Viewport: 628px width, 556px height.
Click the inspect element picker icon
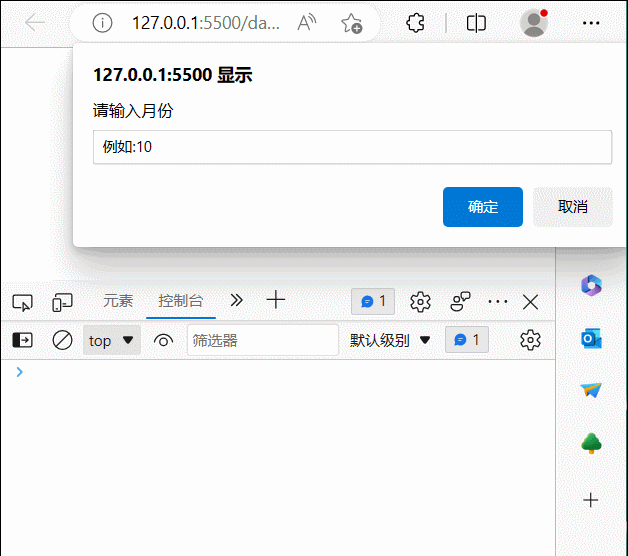[x=22, y=301]
